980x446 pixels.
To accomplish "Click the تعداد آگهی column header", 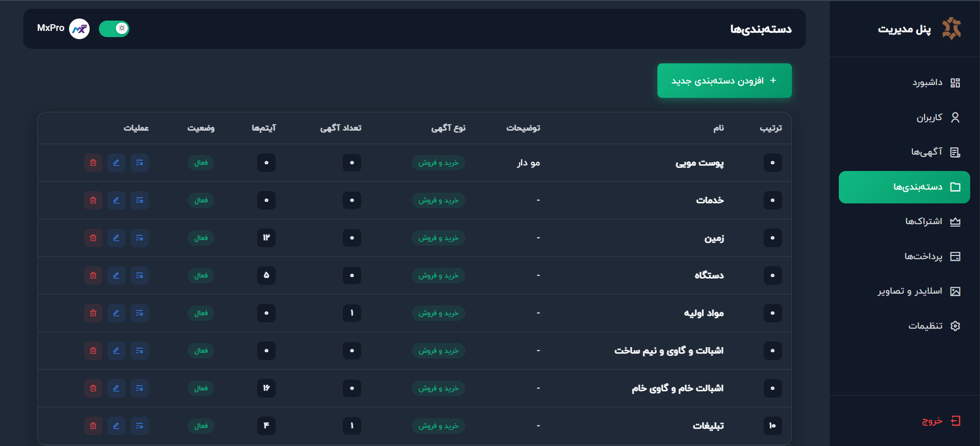I will coord(341,128).
